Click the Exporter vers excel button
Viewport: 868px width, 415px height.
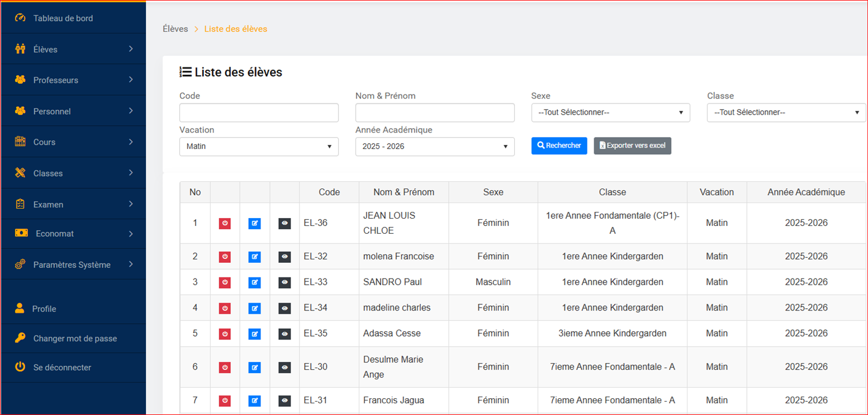[632, 145]
